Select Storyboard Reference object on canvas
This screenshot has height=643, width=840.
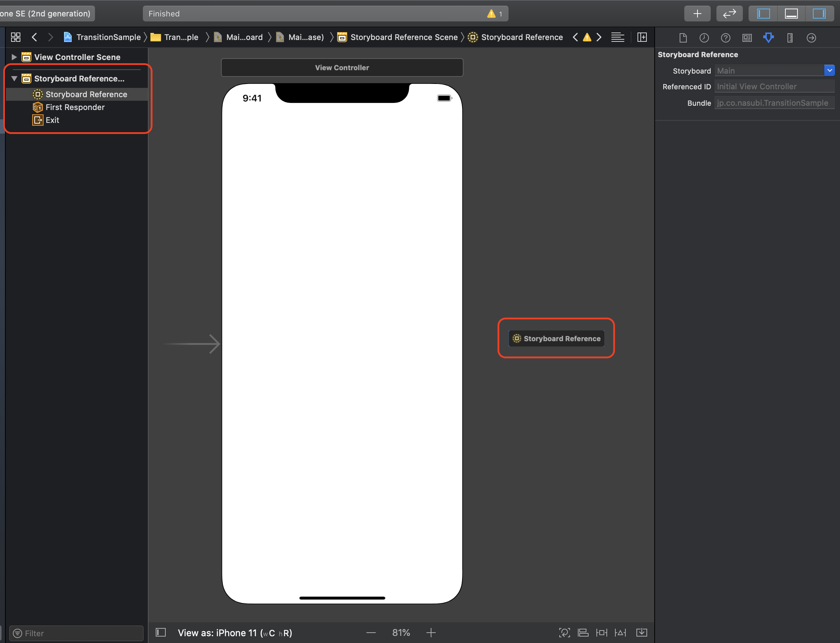556,338
